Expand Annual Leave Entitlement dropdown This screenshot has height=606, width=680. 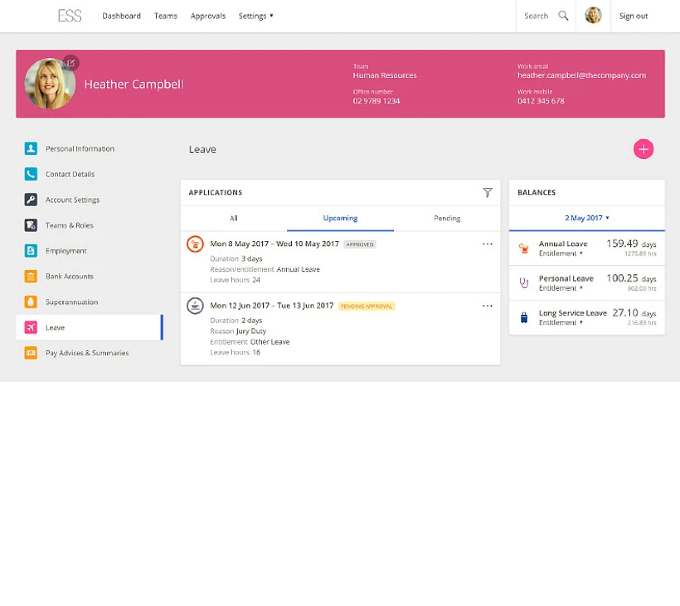560,253
